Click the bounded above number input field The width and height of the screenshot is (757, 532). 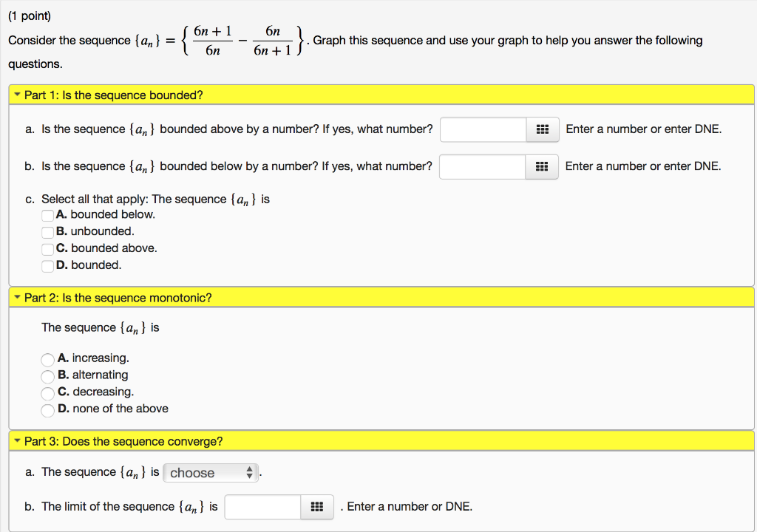click(483, 129)
